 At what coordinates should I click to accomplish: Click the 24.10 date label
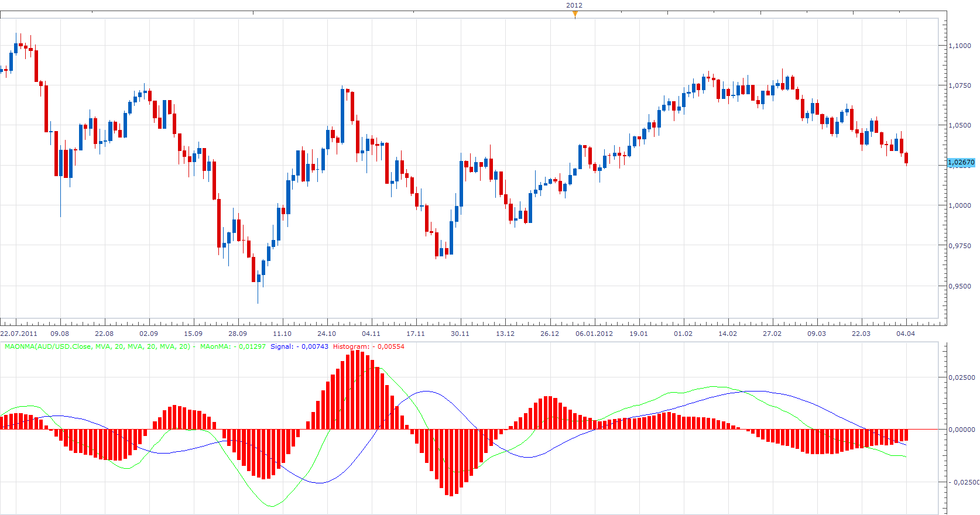pos(327,334)
